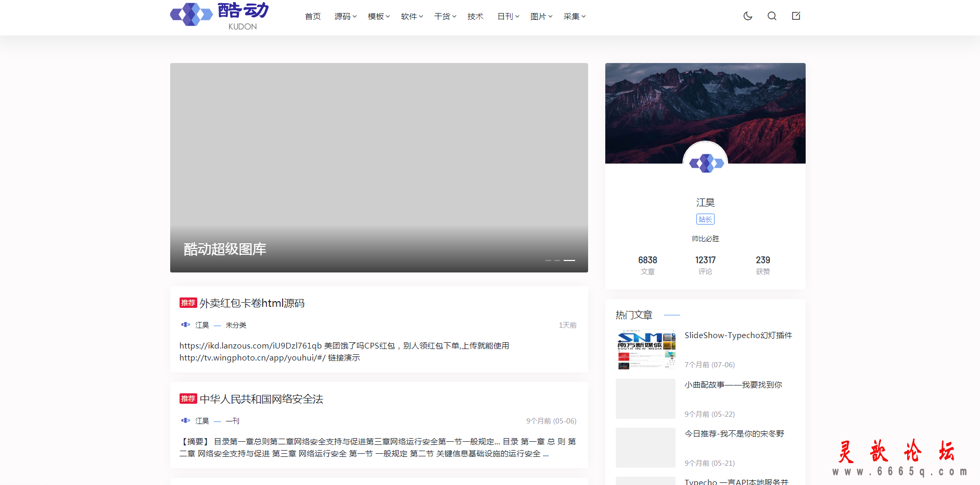Select the first carousel indicator dash
Screen dimensions: 980x485
click(x=548, y=260)
